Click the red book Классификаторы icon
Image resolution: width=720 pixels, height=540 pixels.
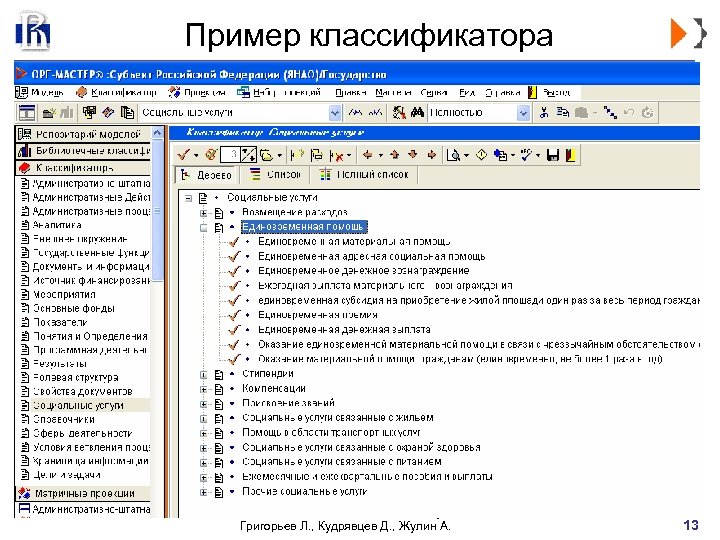(24, 168)
